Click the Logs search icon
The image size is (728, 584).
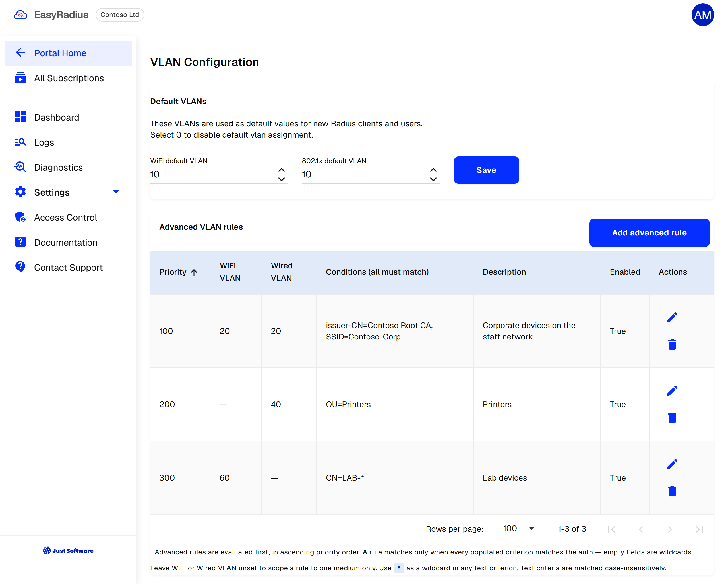coord(20,142)
